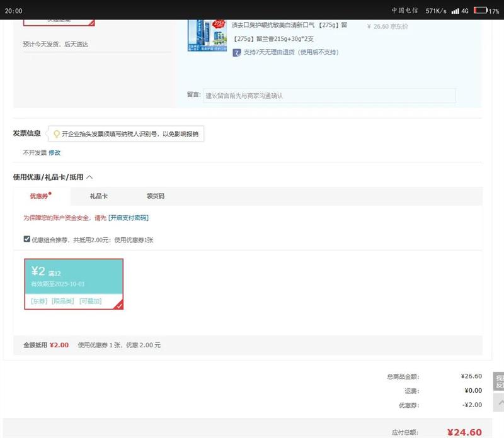Click the 可叠加 tag on the coupon
This screenshot has width=504, height=438.
point(90,301)
